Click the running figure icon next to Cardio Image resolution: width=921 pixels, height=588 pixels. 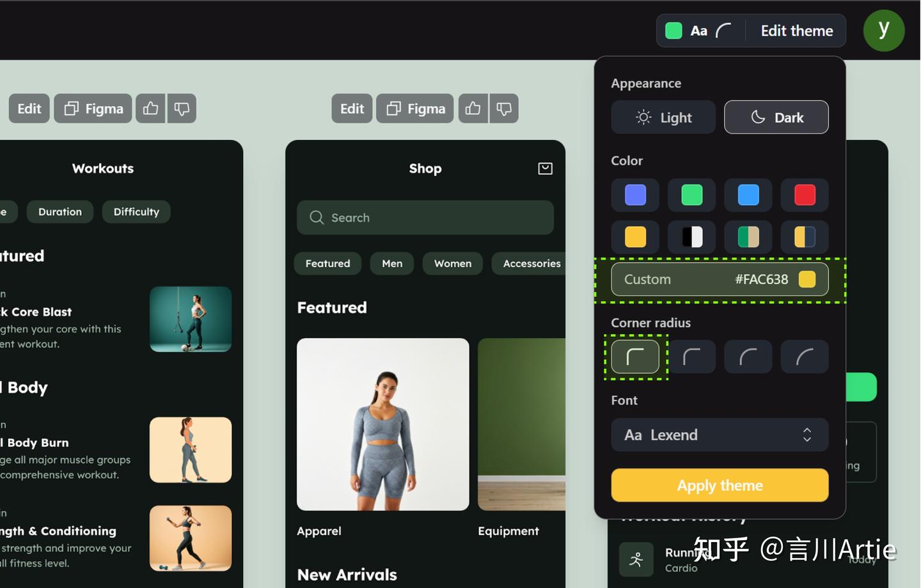[636, 559]
